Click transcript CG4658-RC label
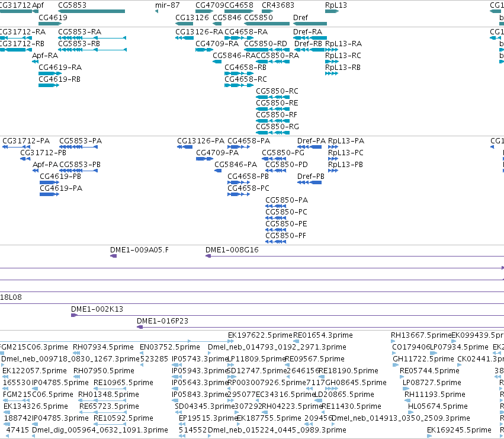This screenshot has width=504, height=439. tap(246, 79)
